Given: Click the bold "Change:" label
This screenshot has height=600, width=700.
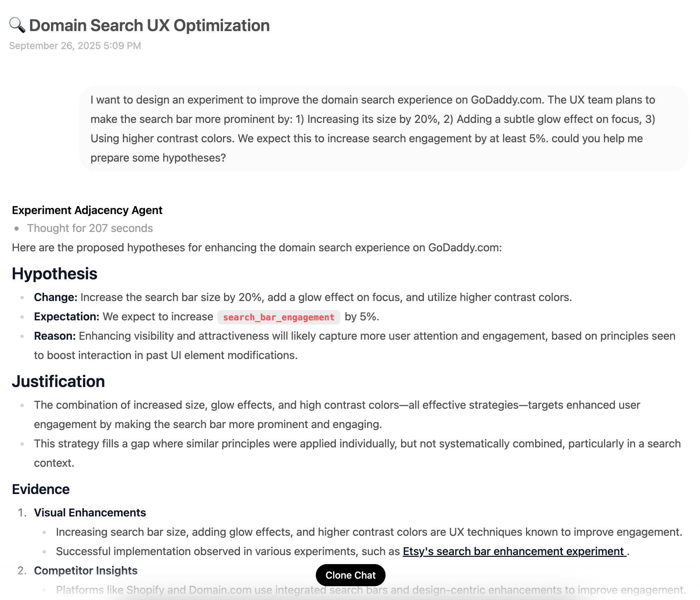Looking at the screenshot, I should click(56, 297).
